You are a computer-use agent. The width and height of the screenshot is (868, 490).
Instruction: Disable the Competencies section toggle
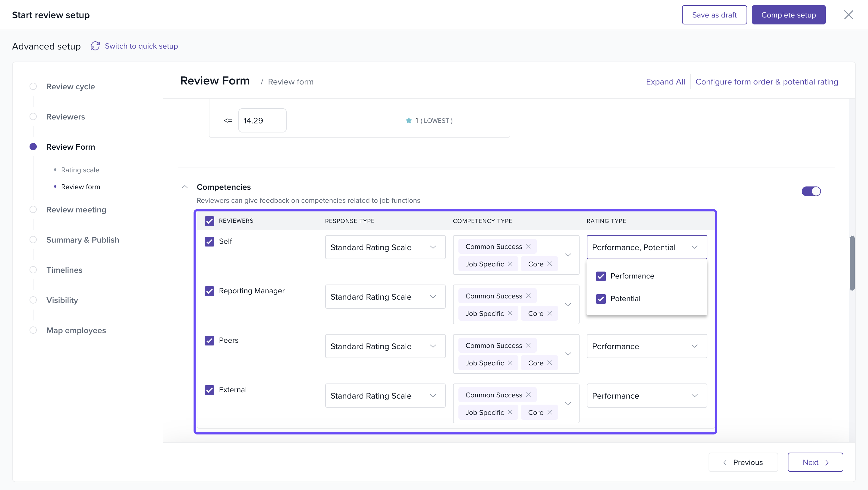tap(811, 191)
